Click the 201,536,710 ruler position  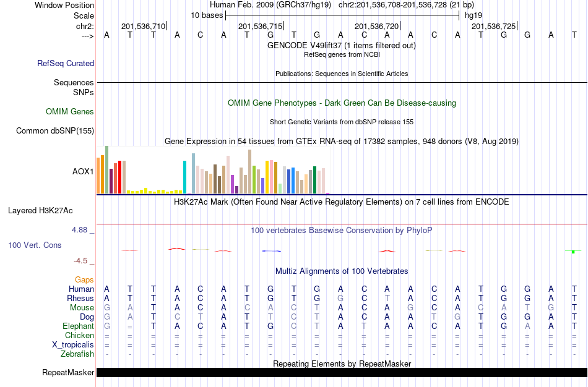tap(143, 26)
